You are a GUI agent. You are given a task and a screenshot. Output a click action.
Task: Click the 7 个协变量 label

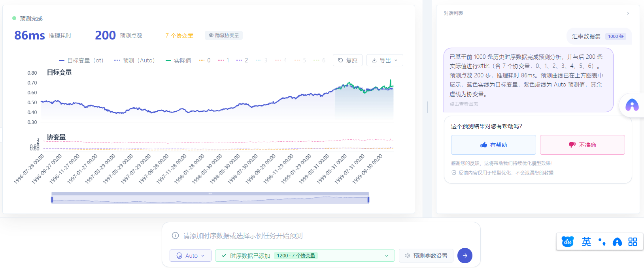point(179,36)
